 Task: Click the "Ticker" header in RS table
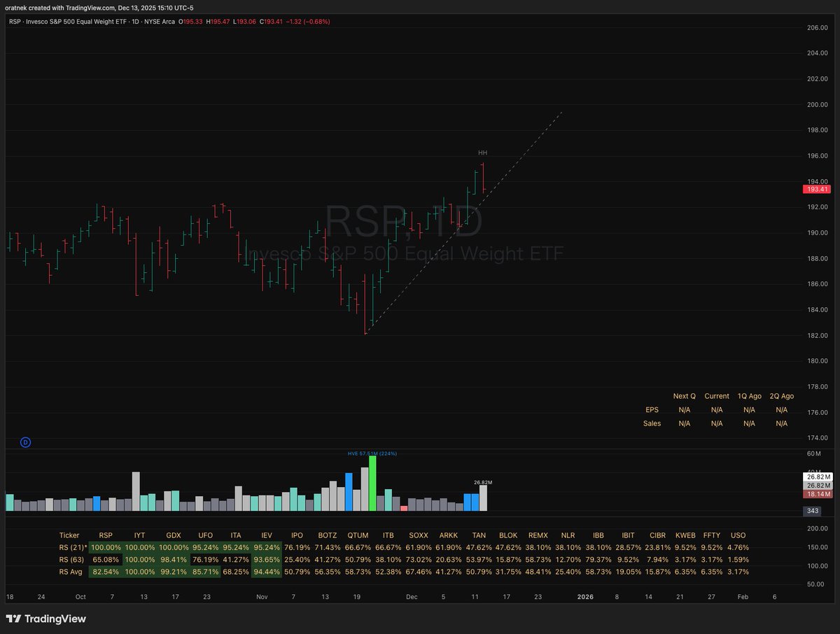pyautogui.click(x=69, y=535)
